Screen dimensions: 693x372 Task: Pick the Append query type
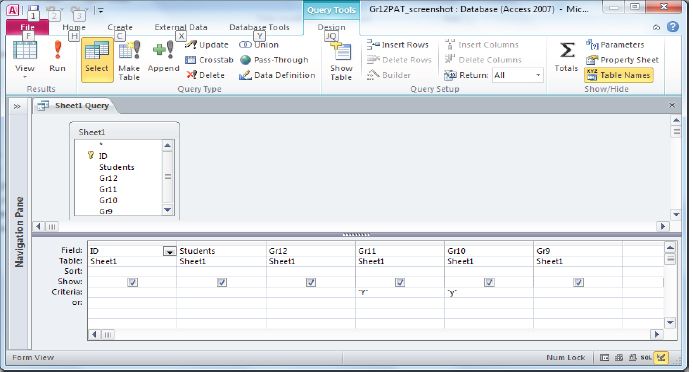(x=163, y=57)
